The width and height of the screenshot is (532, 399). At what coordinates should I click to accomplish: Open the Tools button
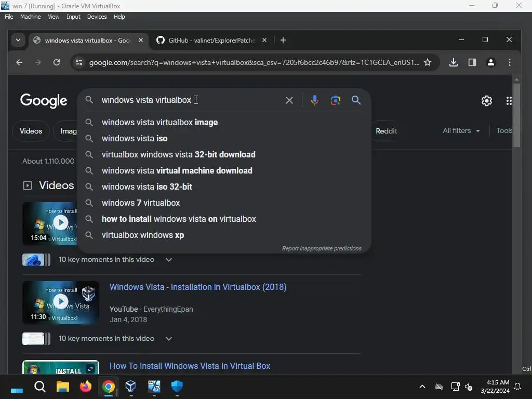[x=504, y=130]
